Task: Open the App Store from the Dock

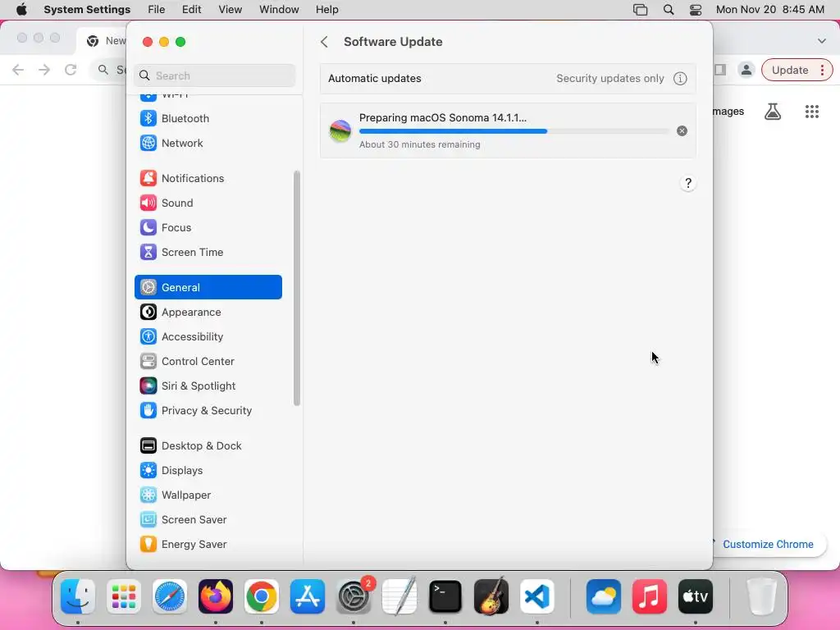Action: [308, 596]
